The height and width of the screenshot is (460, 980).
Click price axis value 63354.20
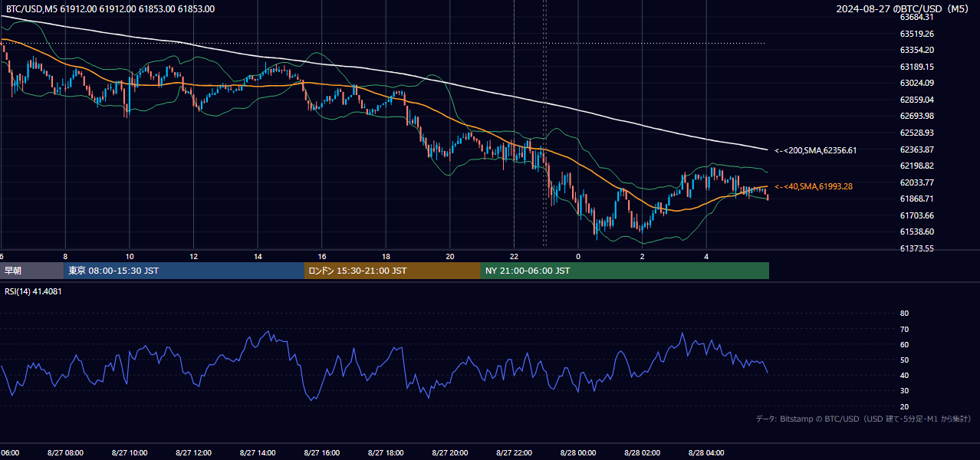[x=916, y=50]
